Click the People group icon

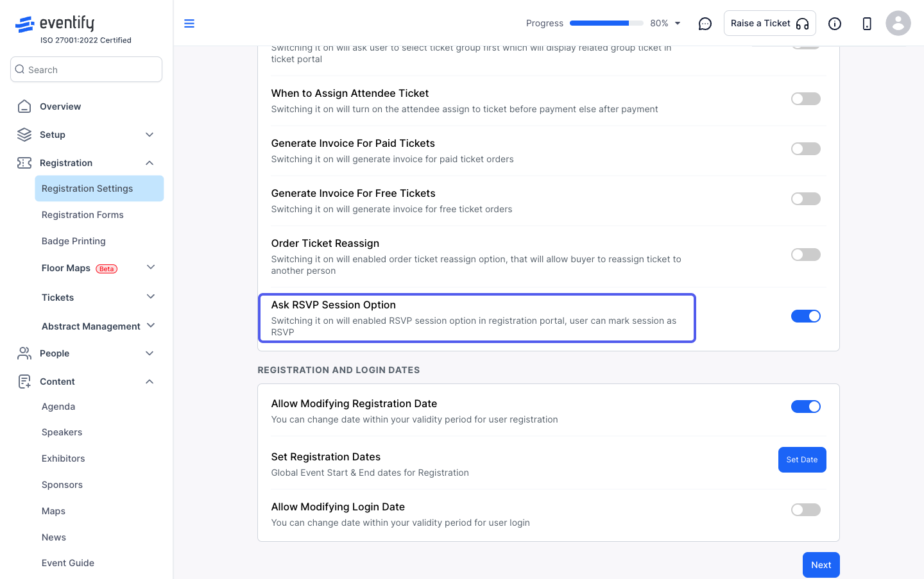[x=24, y=353]
